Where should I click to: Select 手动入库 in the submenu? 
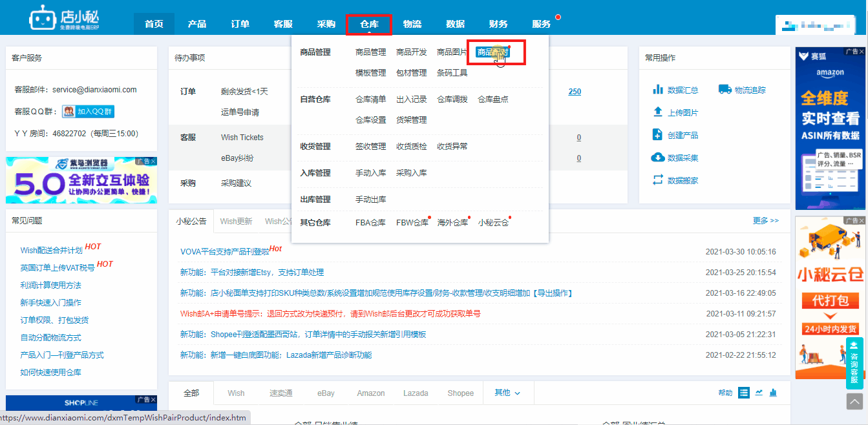tap(370, 173)
